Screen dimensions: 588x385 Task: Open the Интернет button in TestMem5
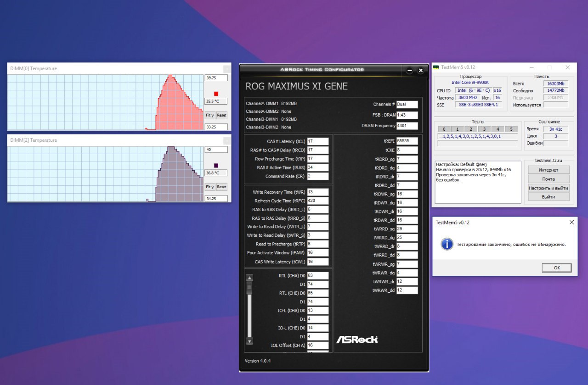pyautogui.click(x=548, y=170)
